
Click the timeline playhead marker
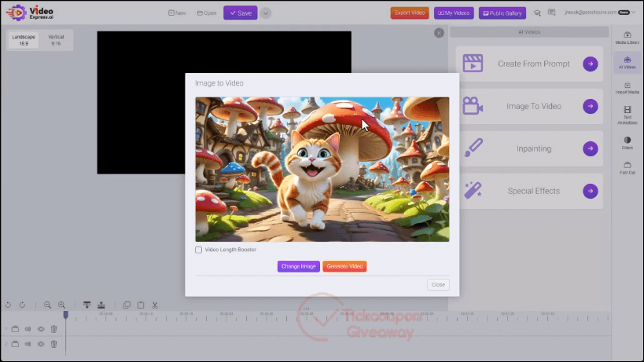point(66,315)
